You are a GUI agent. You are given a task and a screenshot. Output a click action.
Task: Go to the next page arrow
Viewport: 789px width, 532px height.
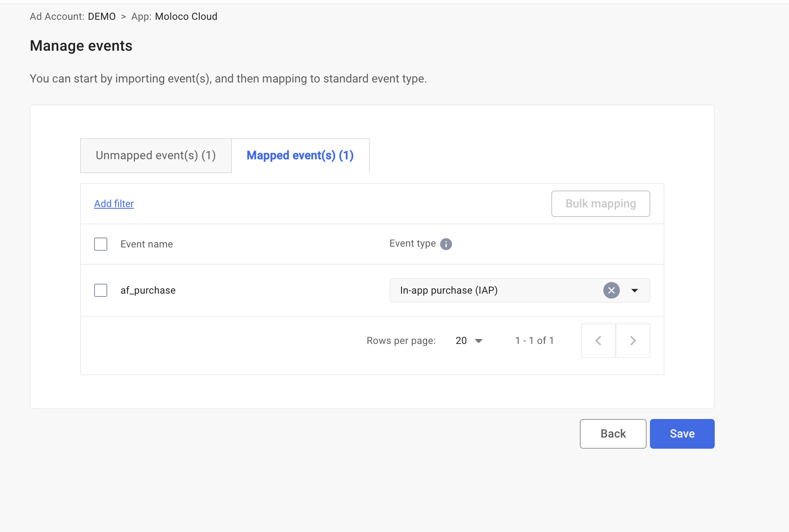tap(633, 341)
